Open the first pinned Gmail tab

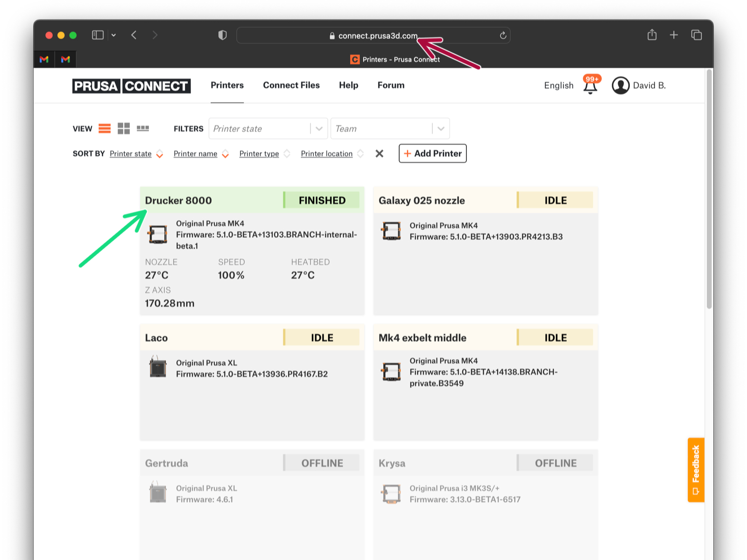(44, 59)
